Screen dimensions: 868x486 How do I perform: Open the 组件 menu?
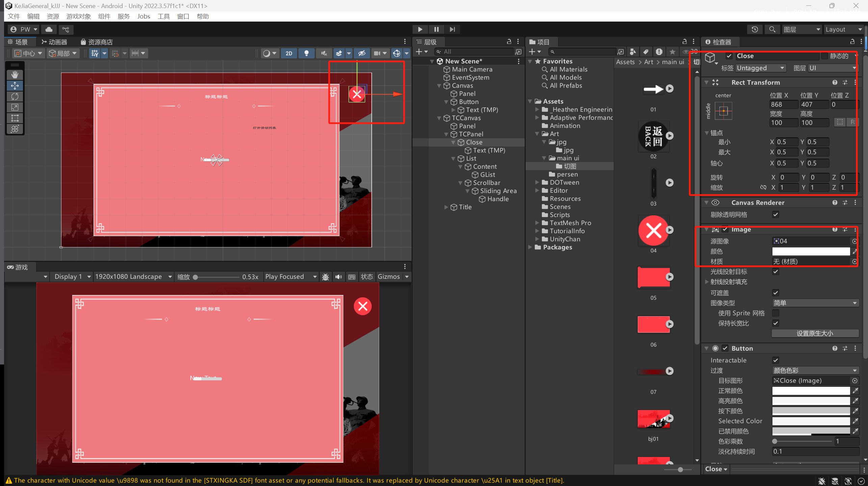click(104, 16)
